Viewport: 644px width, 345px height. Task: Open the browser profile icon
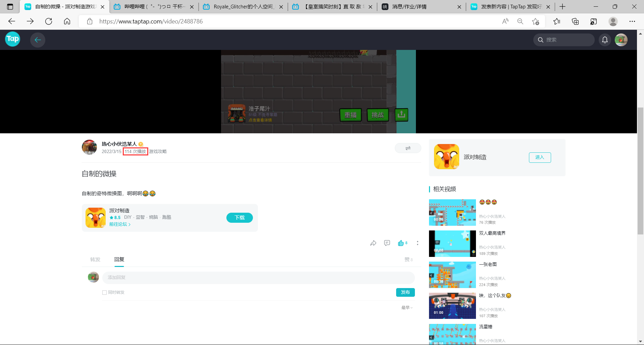pos(613,21)
